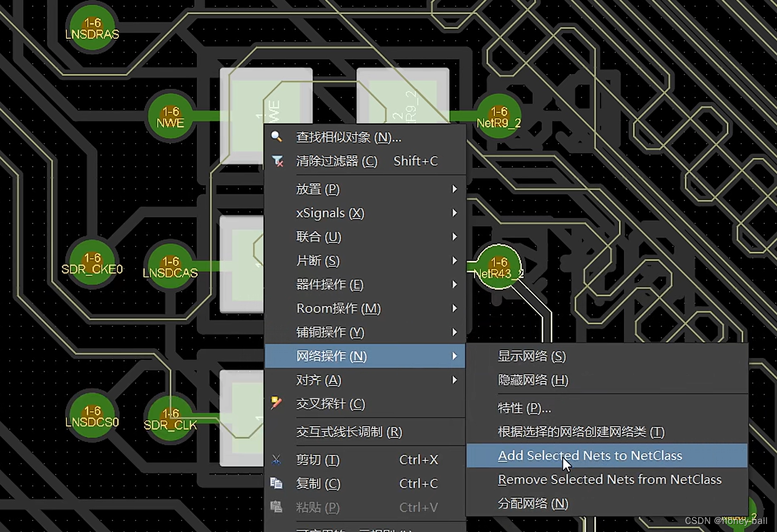Expand the Room操作 submenu
The image size is (777, 532).
[455, 309]
